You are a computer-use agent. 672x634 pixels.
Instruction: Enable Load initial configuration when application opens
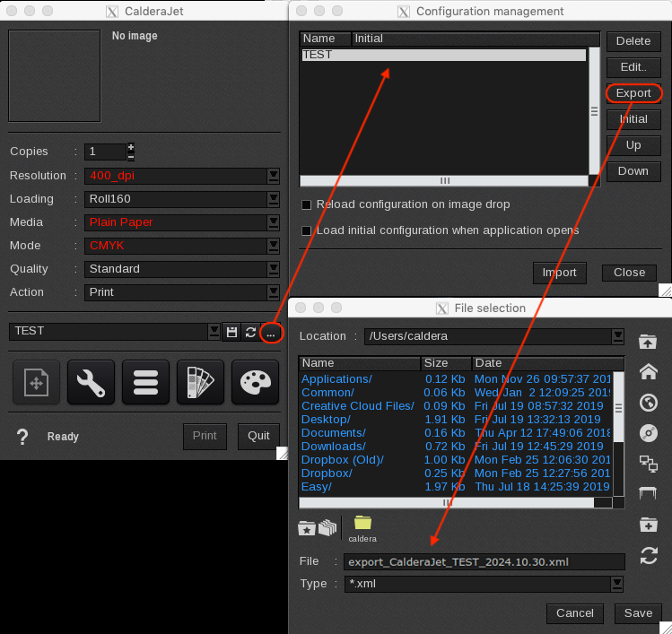(x=307, y=230)
